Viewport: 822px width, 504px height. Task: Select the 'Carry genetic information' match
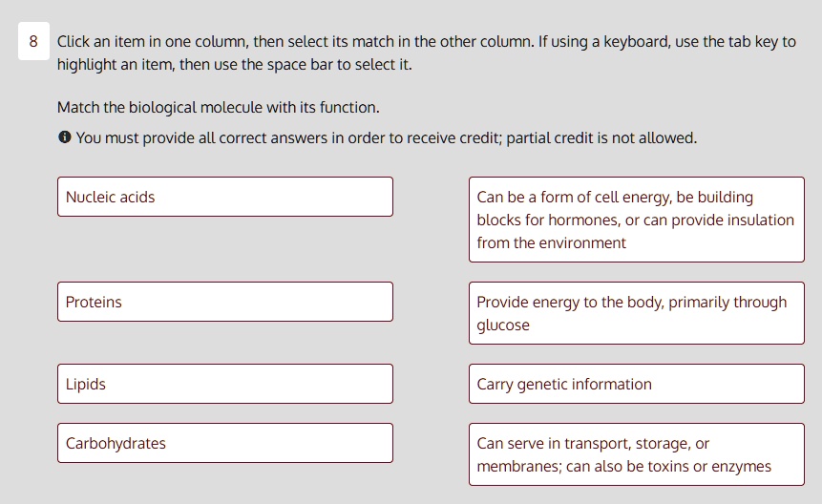pos(636,384)
